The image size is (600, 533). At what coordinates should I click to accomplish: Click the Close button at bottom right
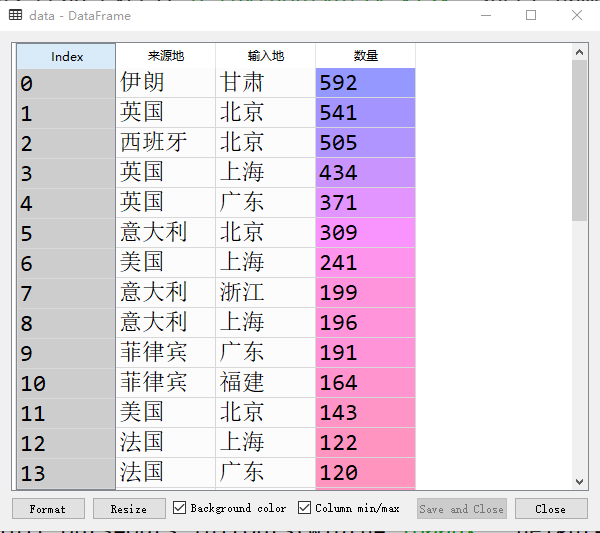551,509
